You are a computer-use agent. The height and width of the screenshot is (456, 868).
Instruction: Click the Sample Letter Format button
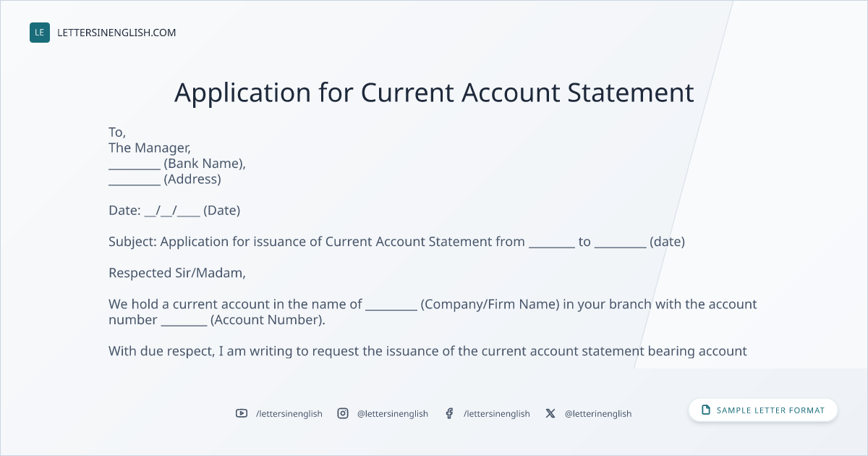point(763,410)
